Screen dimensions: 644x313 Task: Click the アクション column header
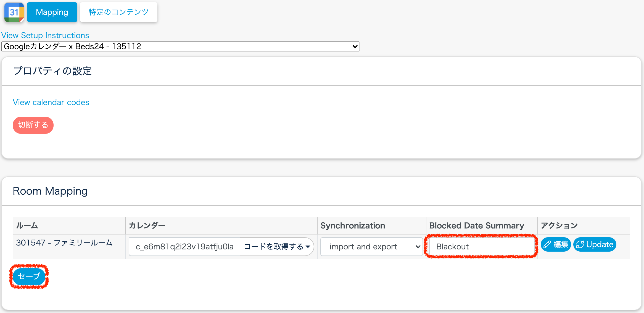click(559, 226)
